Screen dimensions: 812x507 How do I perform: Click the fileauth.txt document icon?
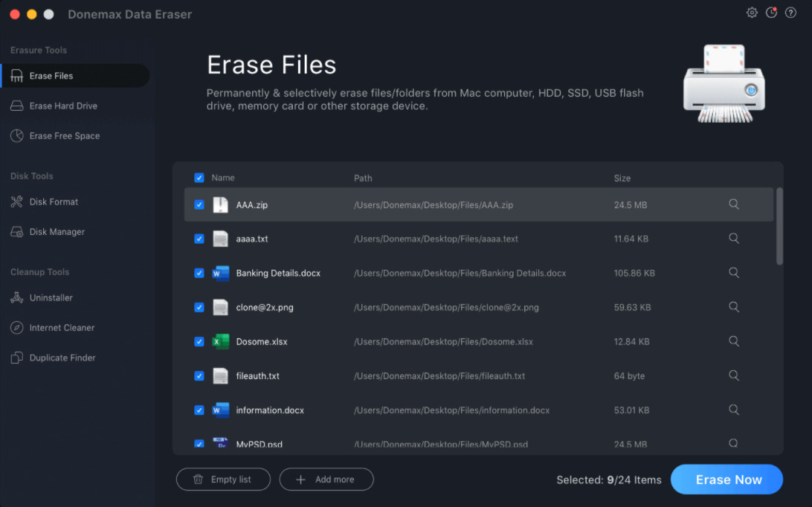point(221,375)
